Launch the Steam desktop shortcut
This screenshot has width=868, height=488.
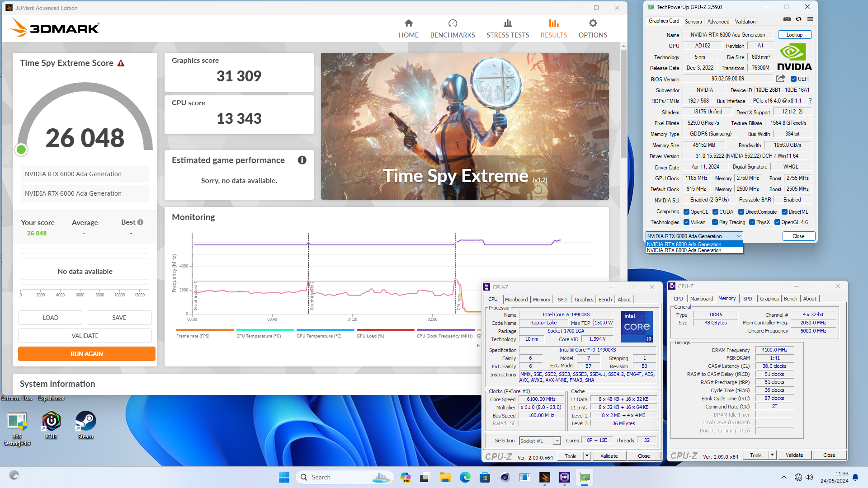[85, 425]
